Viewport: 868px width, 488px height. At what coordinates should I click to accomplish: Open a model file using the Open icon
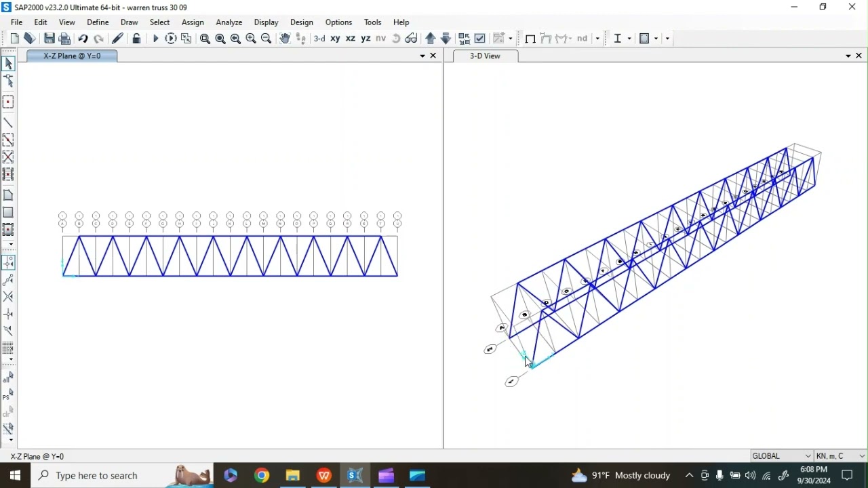30,39
